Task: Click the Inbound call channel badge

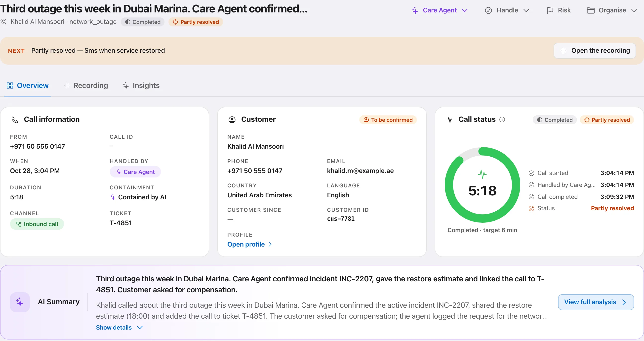Action: click(x=37, y=224)
